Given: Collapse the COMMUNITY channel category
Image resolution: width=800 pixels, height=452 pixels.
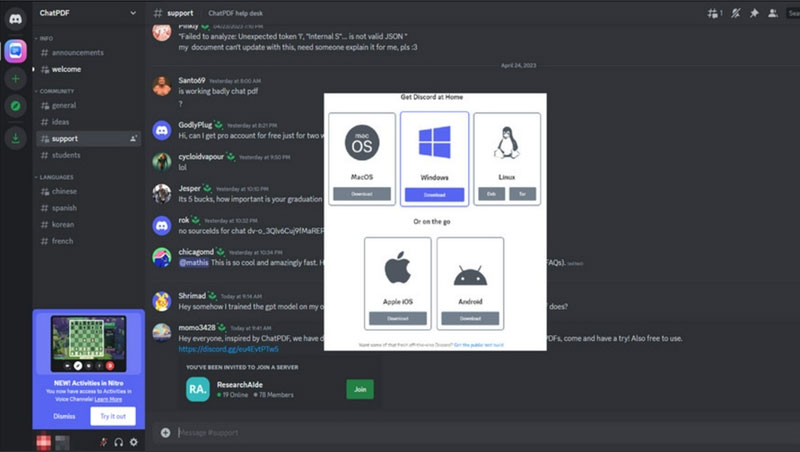Looking at the screenshot, I should pos(57,91).
